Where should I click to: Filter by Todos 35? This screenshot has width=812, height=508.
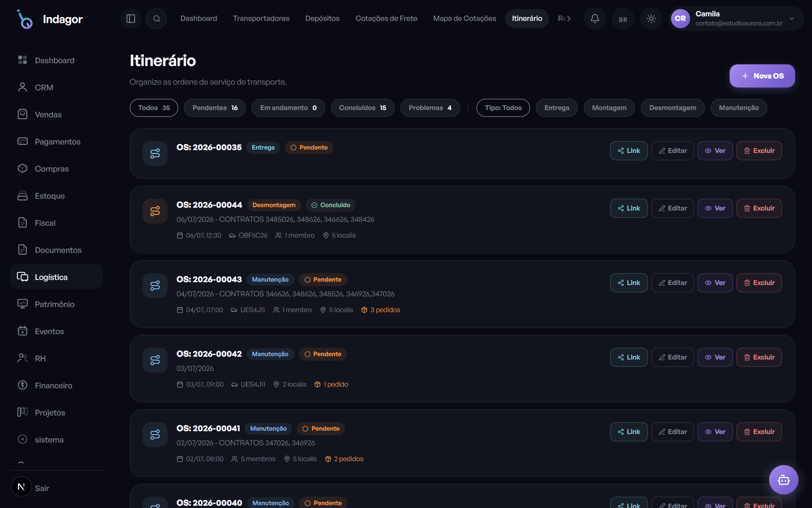(154, 108)
